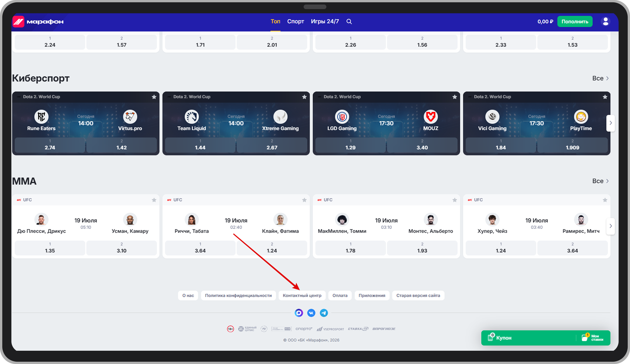Switch to the Спорт tab

pyautogui.click(x=295, y=21)
